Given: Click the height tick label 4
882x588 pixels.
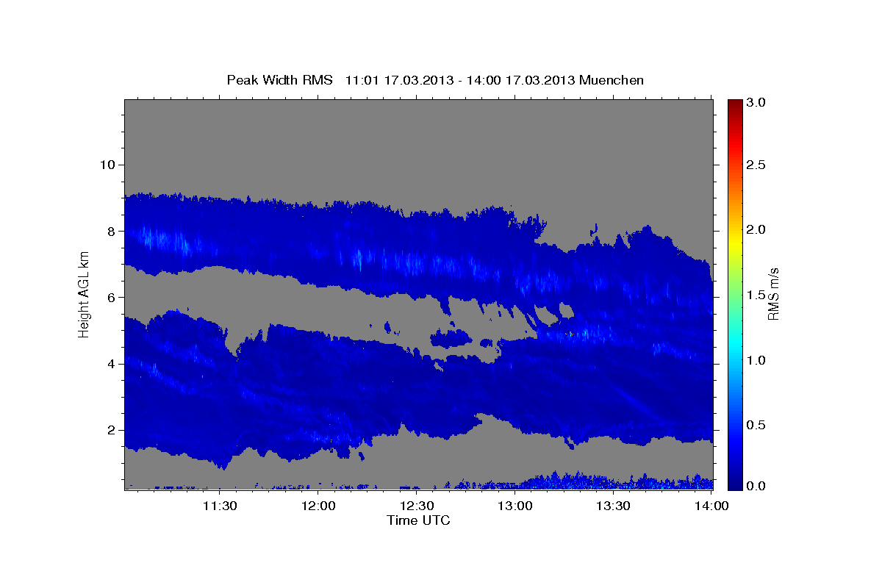Looking at the screenshot, I should [x=110, y=363].
